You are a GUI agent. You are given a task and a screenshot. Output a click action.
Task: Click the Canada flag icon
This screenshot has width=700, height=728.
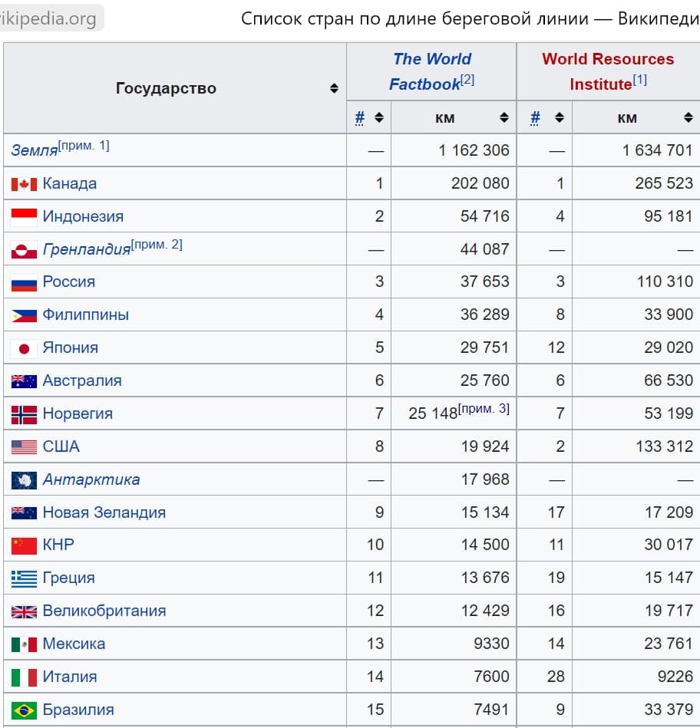click(24, 184)
